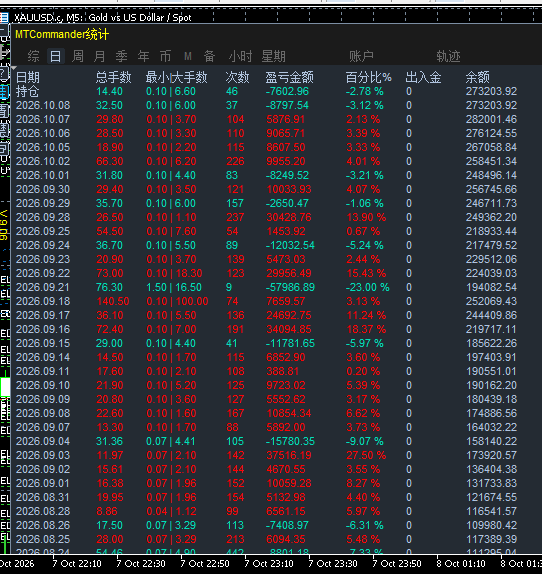Click the 出入金 column header
The width and height of the screenshot is (542, 574).
point(423,77)
